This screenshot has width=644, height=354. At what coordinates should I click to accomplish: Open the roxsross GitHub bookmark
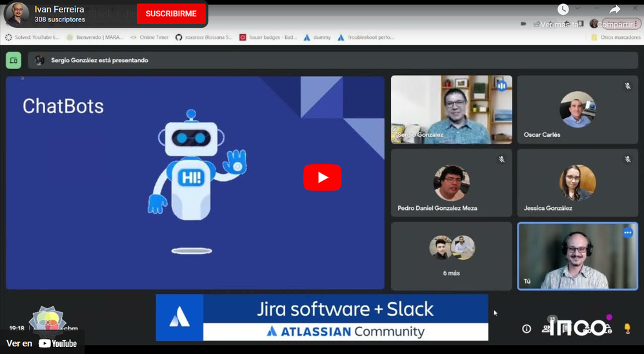[x=204, y=37]
